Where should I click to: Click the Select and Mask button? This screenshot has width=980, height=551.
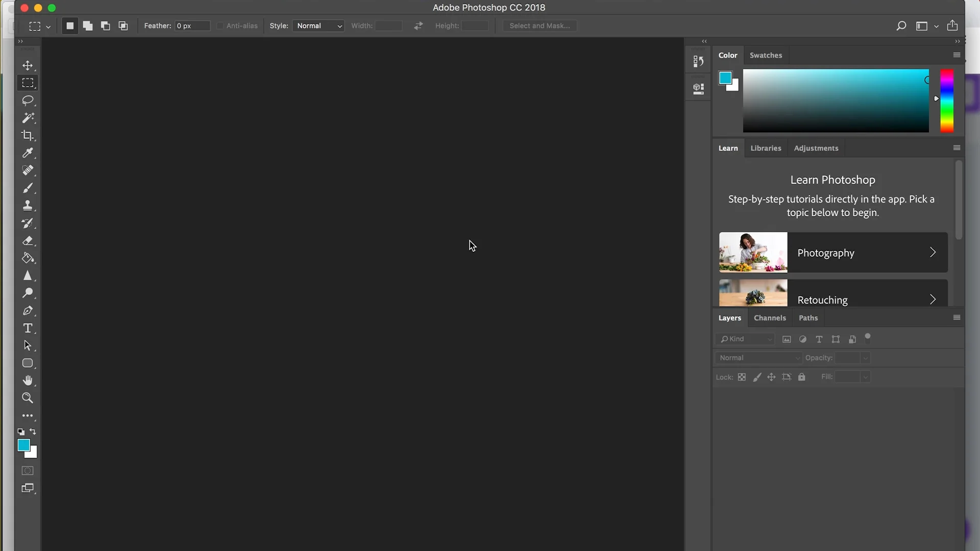point(540,26)
